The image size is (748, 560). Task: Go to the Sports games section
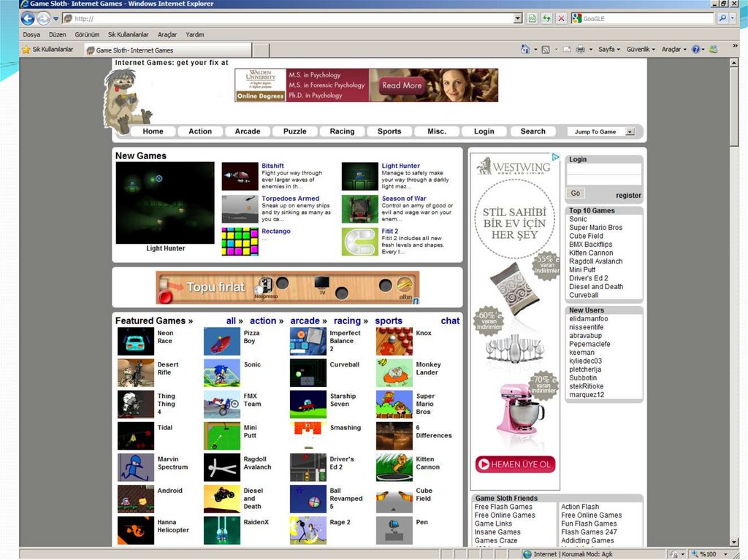pyautogui.click(x=389, y=131)
